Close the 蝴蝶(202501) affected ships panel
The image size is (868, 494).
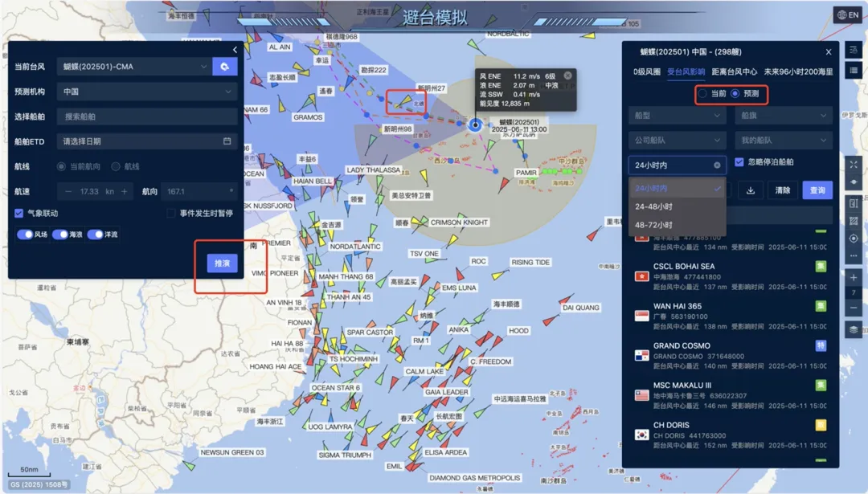[x=828, y=52]
